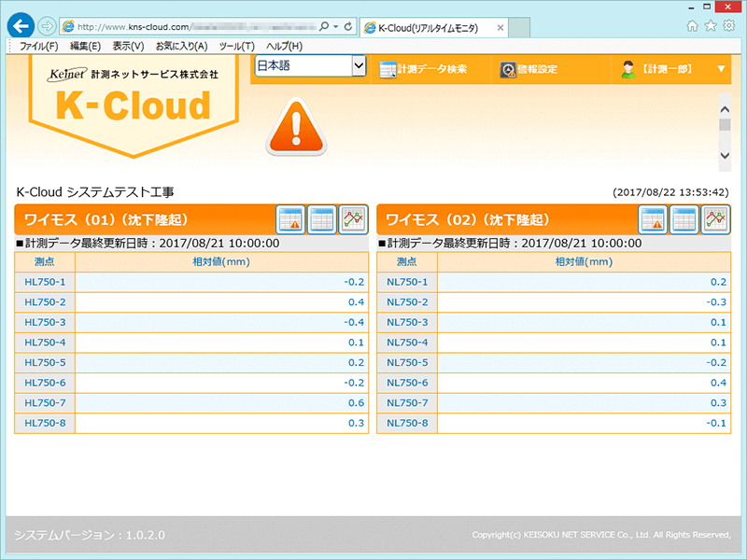This screenshot has width=747, height=560.
Task: Click the NL750-2 measurement point link
Action: pyautogui.click(x=407, y=301)
